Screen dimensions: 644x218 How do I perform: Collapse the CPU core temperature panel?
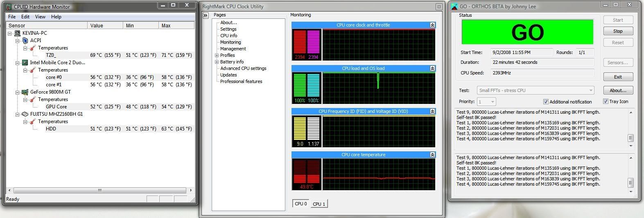pyautogui.click(x=432, y=155)
